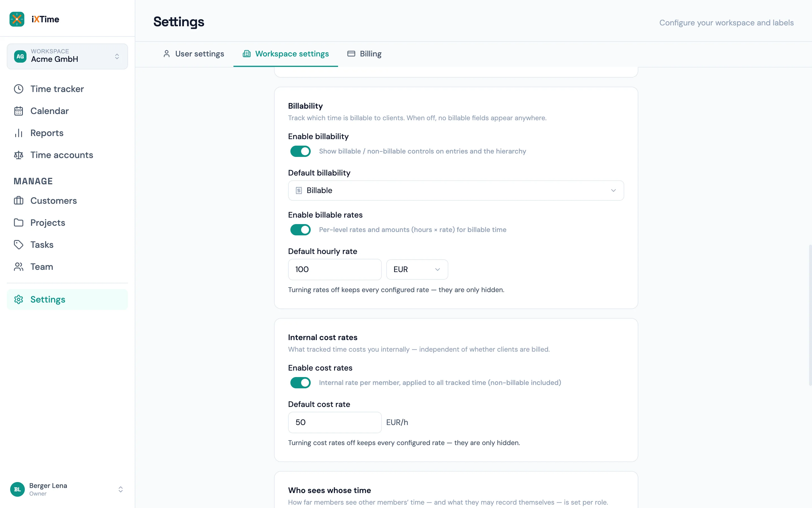This screenshot has height=508, width=812.
Task: Go to Projects page
Action: [67, 222]
